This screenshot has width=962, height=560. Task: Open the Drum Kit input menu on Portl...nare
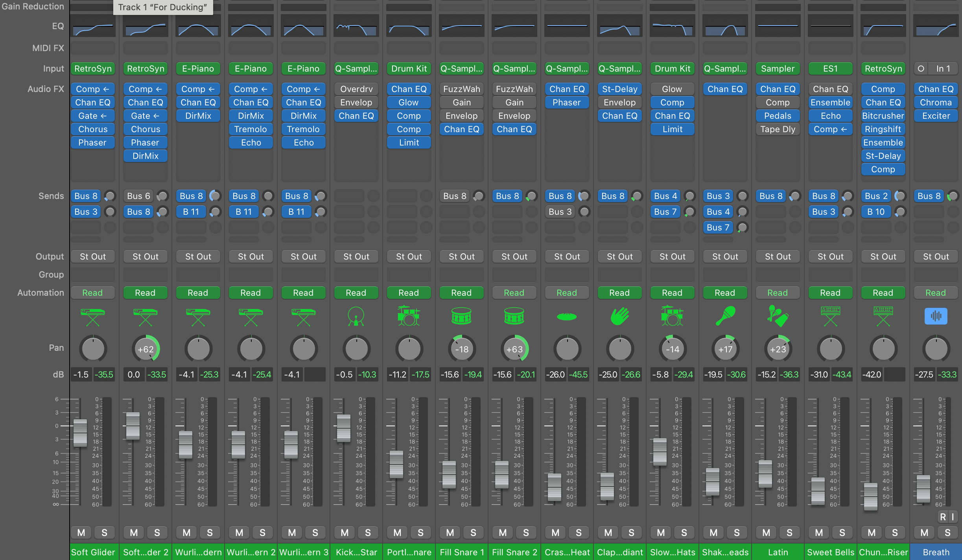(409, 68)
